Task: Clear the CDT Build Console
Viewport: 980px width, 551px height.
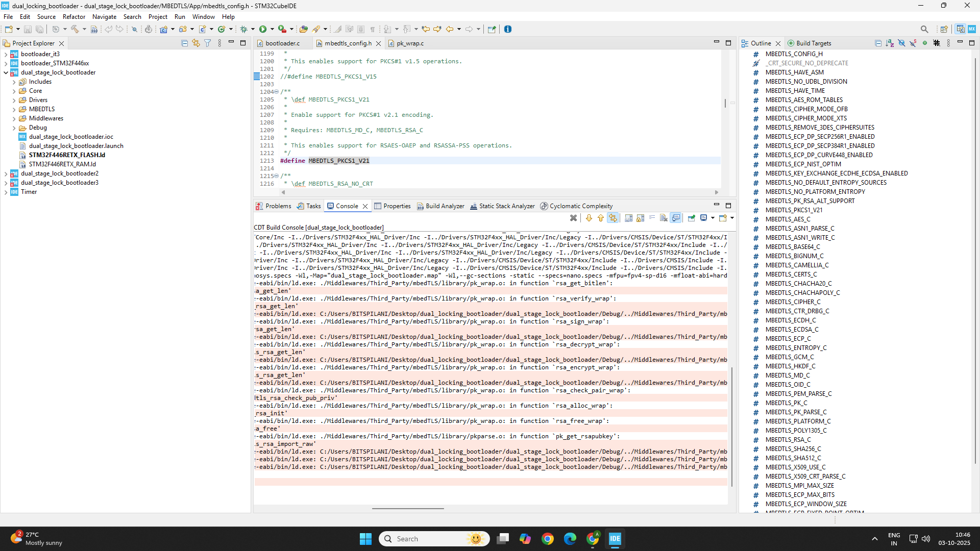Action: [x=573, y=218]
